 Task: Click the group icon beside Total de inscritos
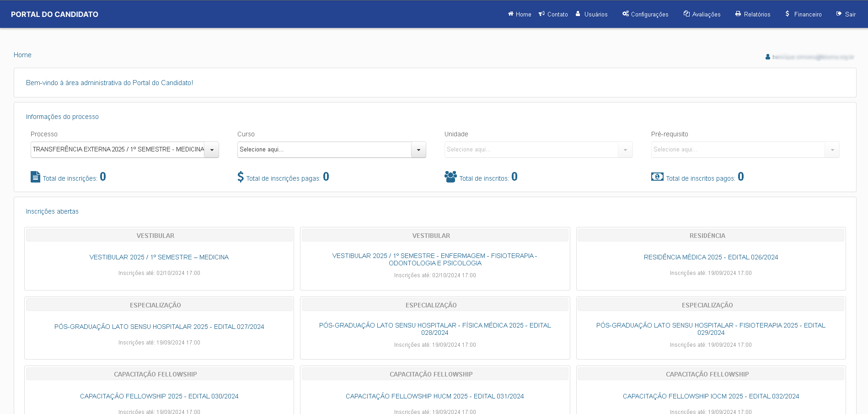coord(450,177)
